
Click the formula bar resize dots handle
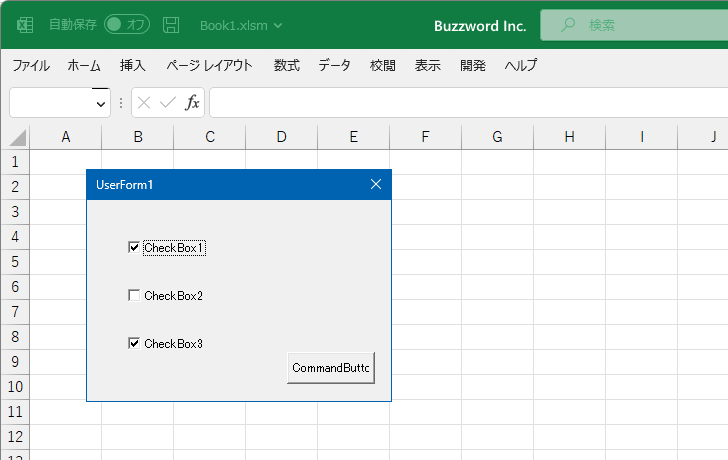121,103
